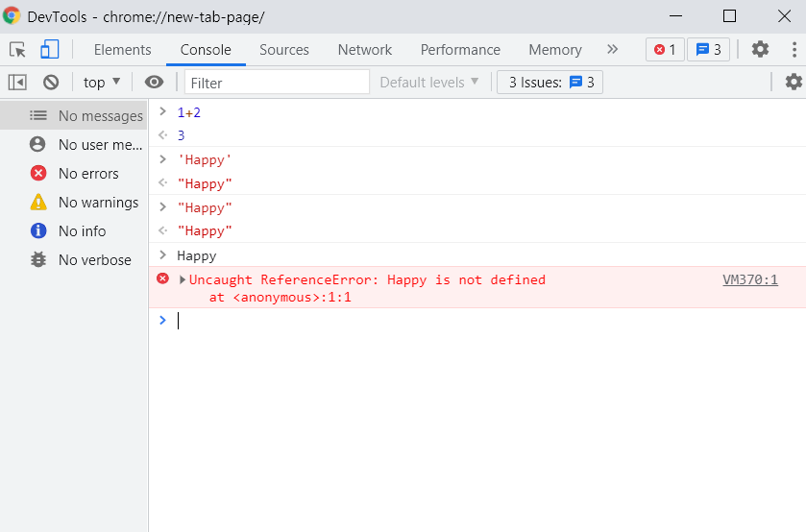The image size is (806, 532).
Task: Click the red error icon beside ReferenceError
Action: click(163, 279)
